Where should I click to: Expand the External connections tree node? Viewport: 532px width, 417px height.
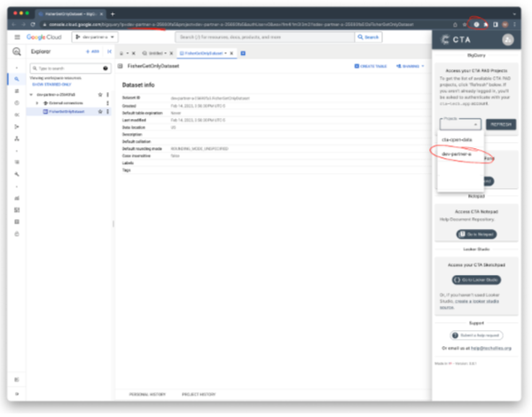coord(37,103)
